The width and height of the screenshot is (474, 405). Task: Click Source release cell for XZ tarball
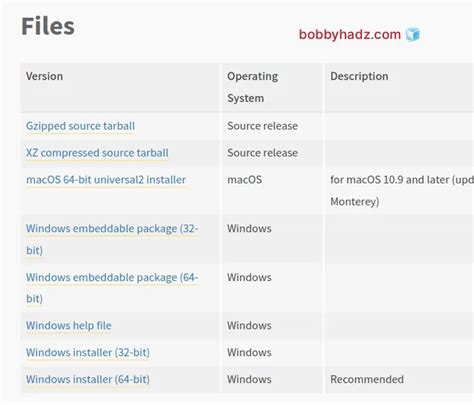[x=262, y=153]
